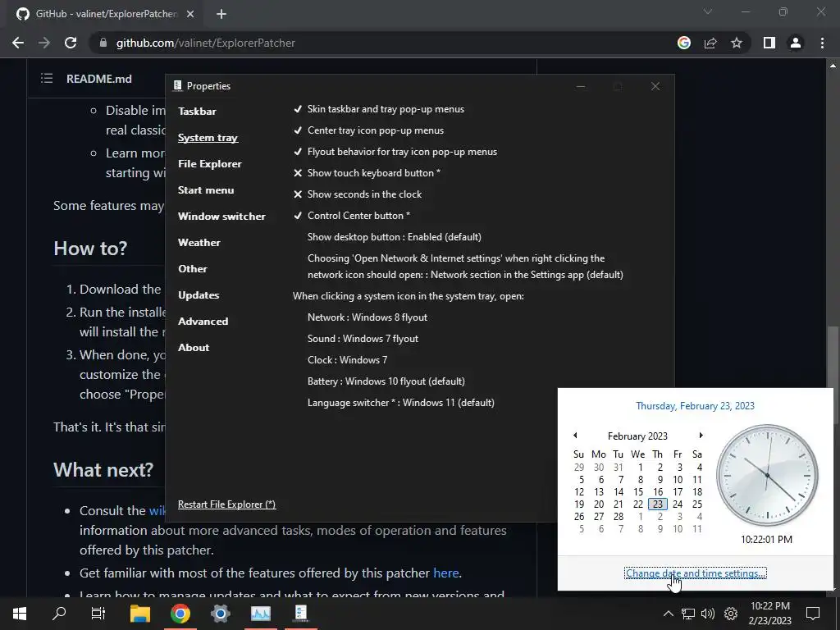Open Task View from taskbar

[98, 614]
